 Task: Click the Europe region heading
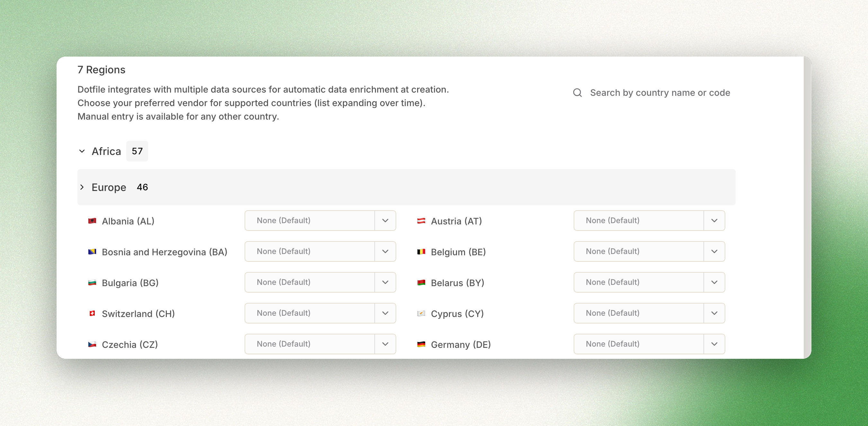pos(109,187)
